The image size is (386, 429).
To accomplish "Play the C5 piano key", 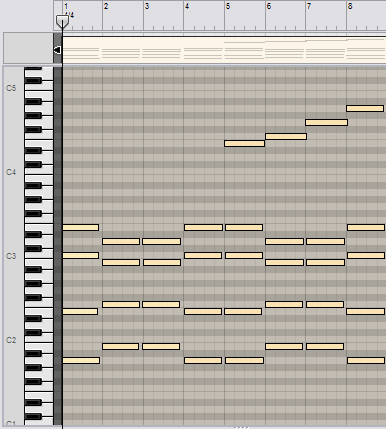I will [39, 89].
